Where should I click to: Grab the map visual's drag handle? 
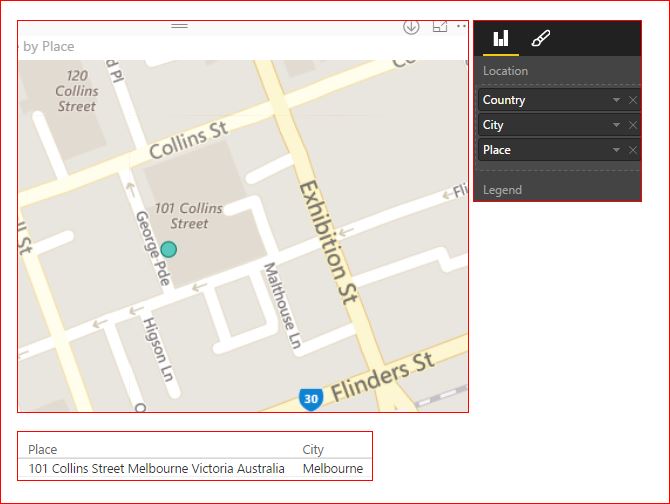point(179,26)
